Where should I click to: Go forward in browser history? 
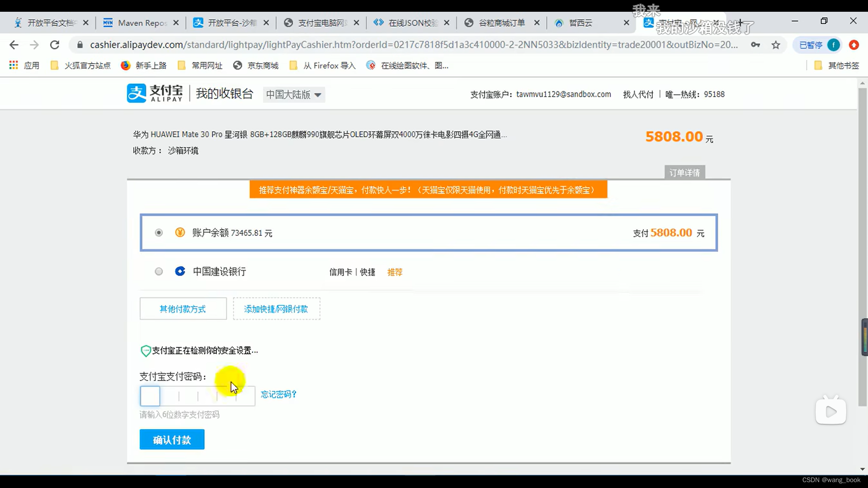tap(34, 45)
